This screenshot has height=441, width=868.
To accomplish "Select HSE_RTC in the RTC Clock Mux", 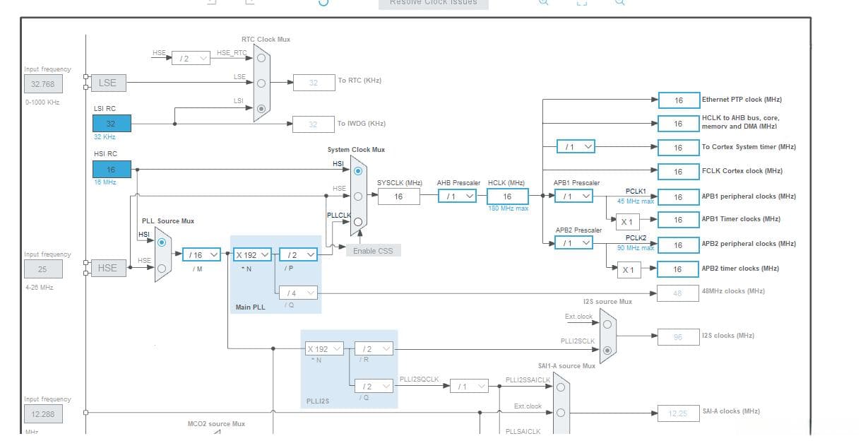I will (x=261, y=58).
